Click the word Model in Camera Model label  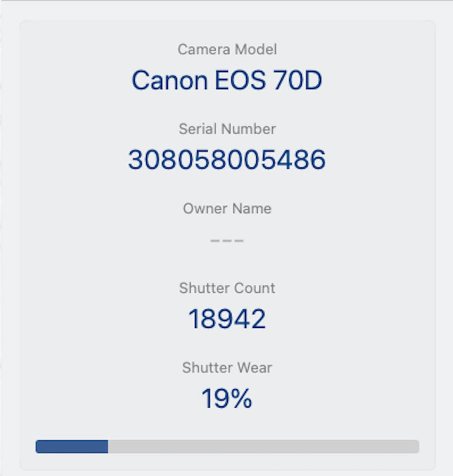click(256, 50)
